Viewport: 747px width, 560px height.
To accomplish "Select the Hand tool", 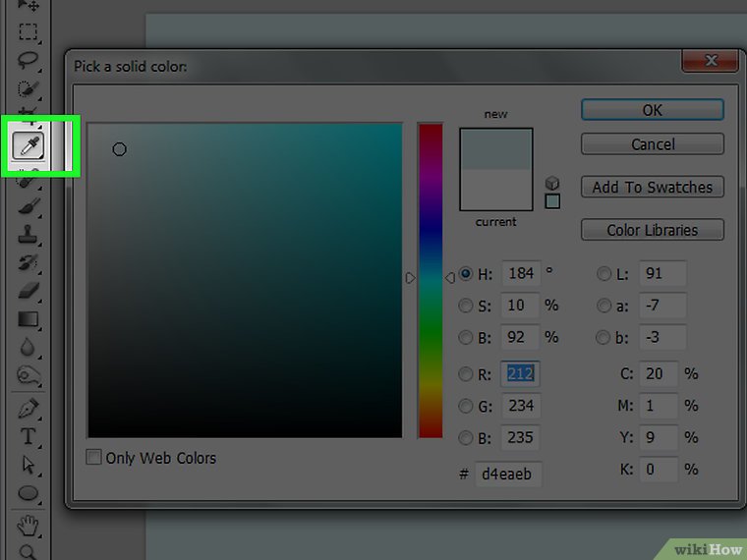I will pyautogui.click(x=28, y=523).
